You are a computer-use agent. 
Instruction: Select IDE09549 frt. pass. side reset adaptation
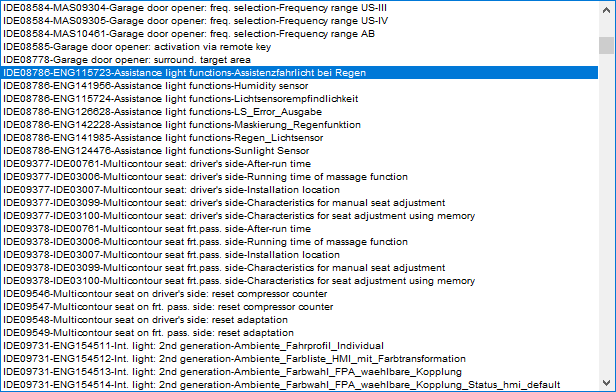(x=299, y=332)
